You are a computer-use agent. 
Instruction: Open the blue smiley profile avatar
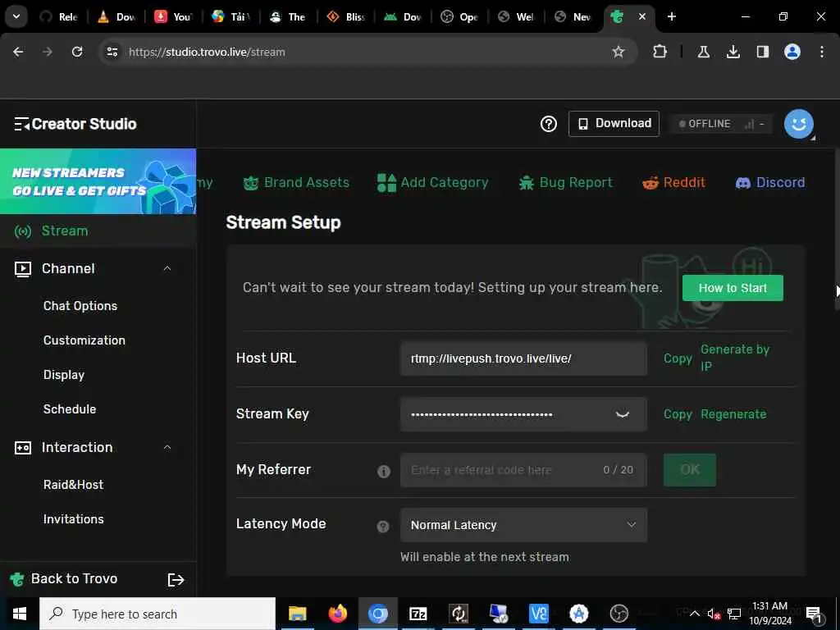[x=798, y=124]
